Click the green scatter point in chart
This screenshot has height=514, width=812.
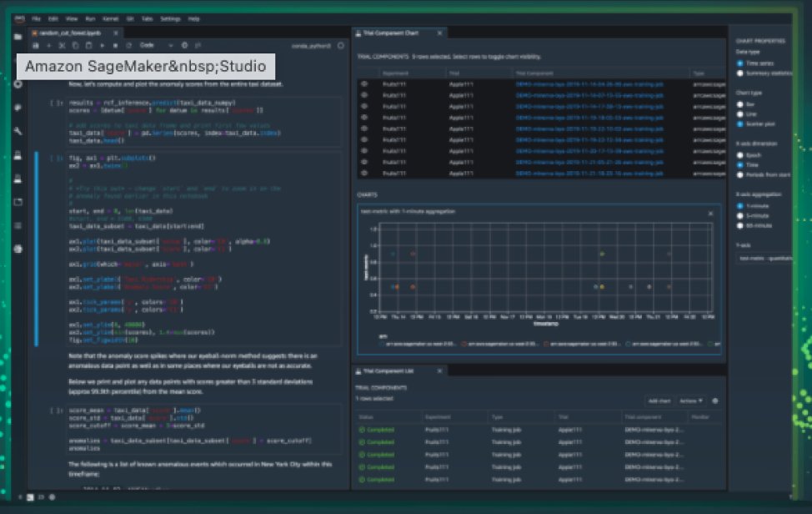tap(602, 254)
